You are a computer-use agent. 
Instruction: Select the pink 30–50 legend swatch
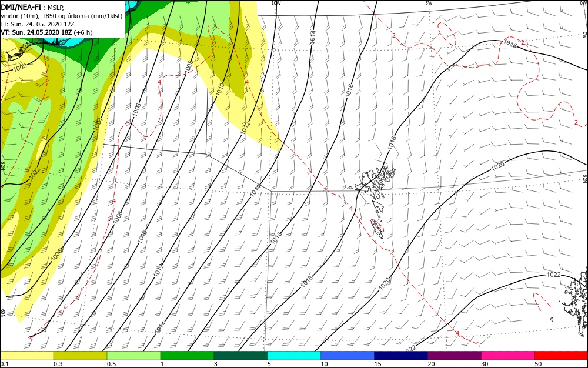[508, 356]
